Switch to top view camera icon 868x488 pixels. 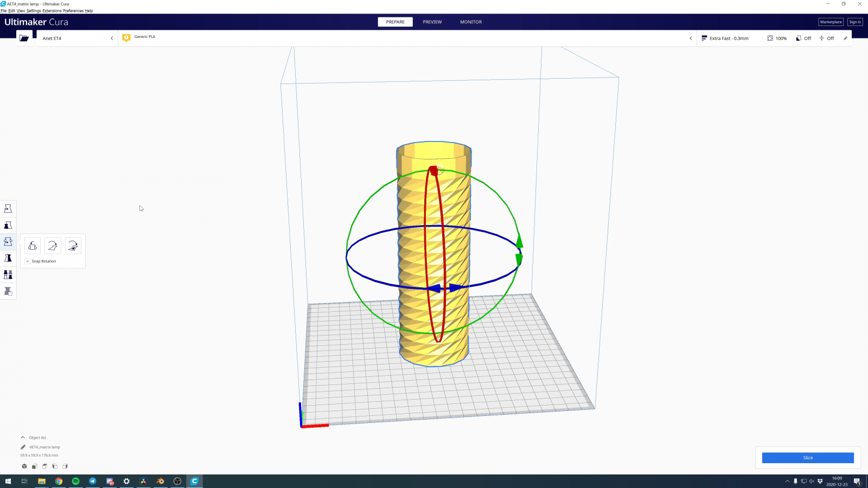pyautogui.click(x=44, y=466)
